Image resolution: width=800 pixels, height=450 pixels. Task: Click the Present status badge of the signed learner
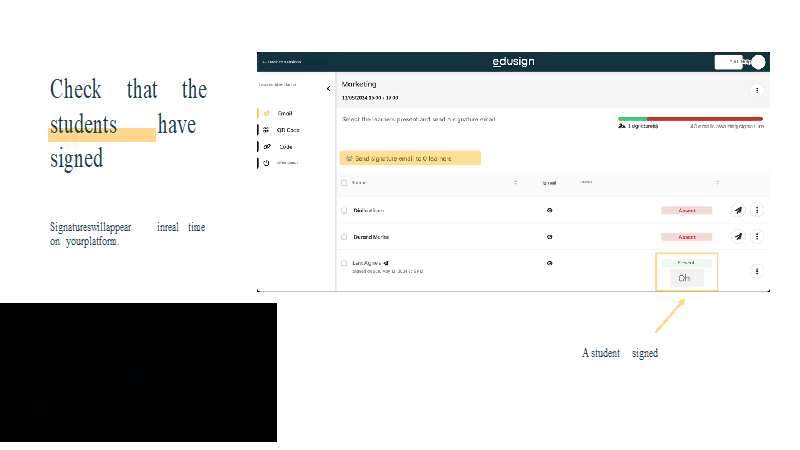[x=686, y=262]
